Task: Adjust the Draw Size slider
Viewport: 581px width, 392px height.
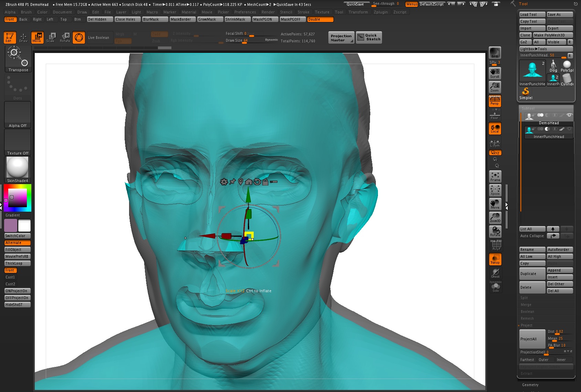Action: [251, 41]
